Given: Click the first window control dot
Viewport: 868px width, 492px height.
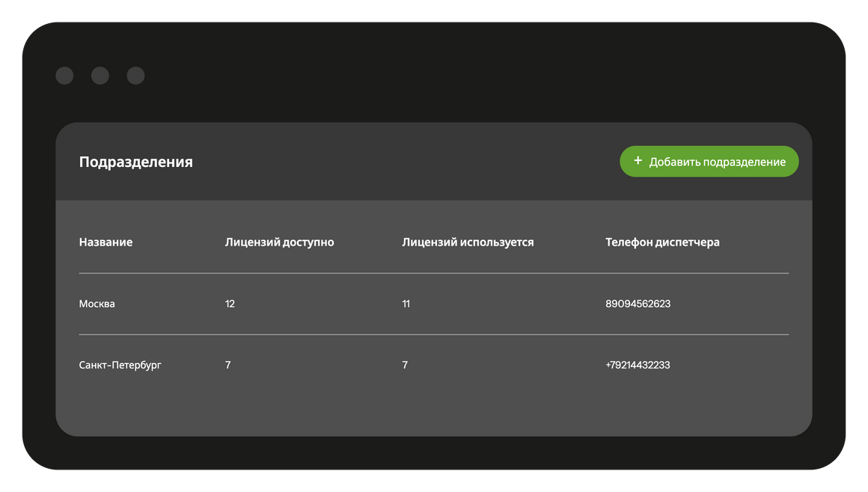Looking at the screenshot, I should pos(64,76).
